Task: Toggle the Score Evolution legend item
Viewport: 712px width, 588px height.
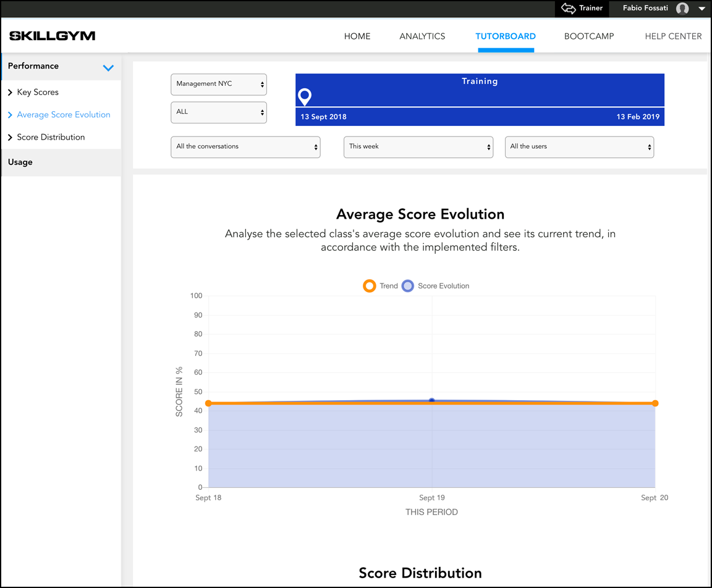Action: [x=436, y=286]
